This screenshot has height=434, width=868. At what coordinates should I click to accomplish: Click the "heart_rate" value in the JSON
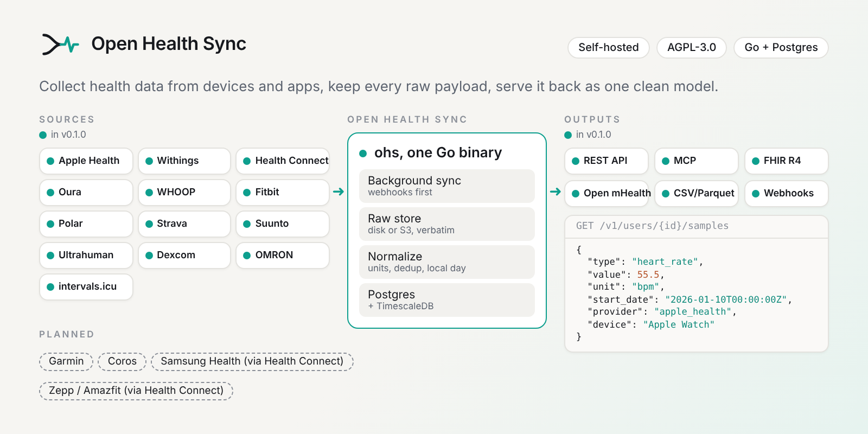[665, 262]
